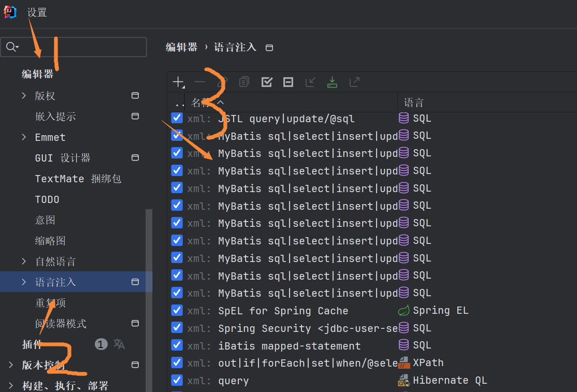
Task: Click project-level marker next to 版权
Action: [135, 96]
